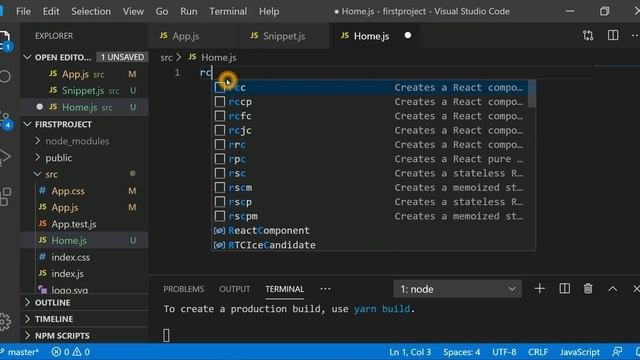Click errors and warnings status indicator

tap(71, 352)
